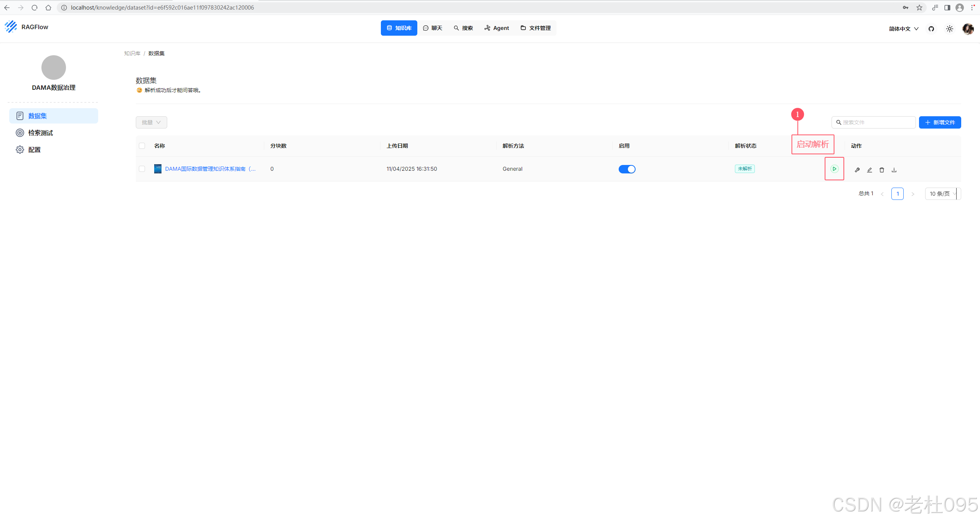980x521 pixels.
Task: Open the 批量 bulk actions dropdown
Action: [x=151, y=122]
